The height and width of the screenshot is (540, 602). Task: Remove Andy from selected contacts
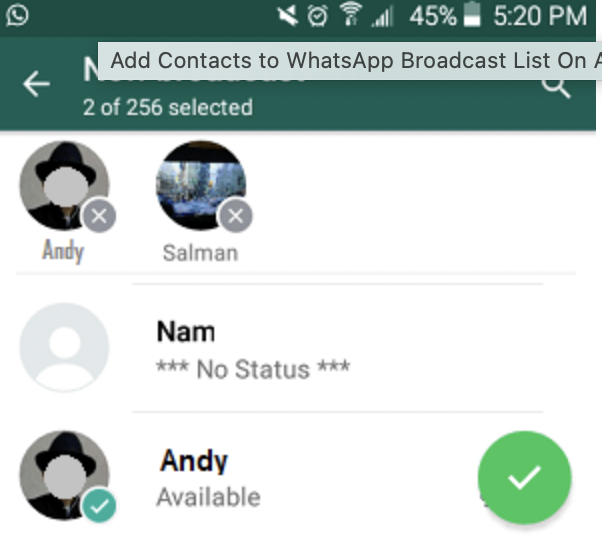click(99, 216)
